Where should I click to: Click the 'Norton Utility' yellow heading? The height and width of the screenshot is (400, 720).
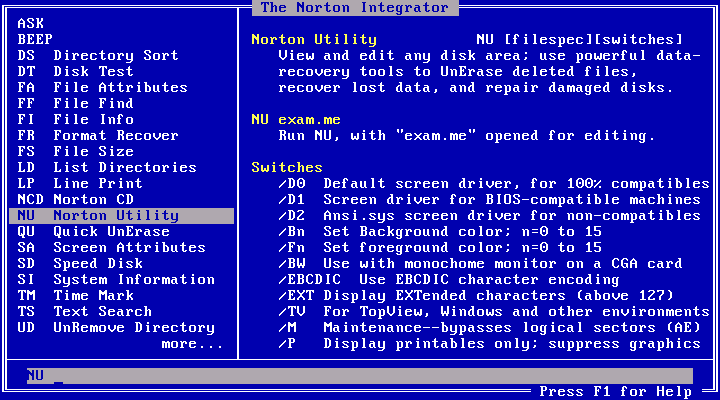(314, 39)
